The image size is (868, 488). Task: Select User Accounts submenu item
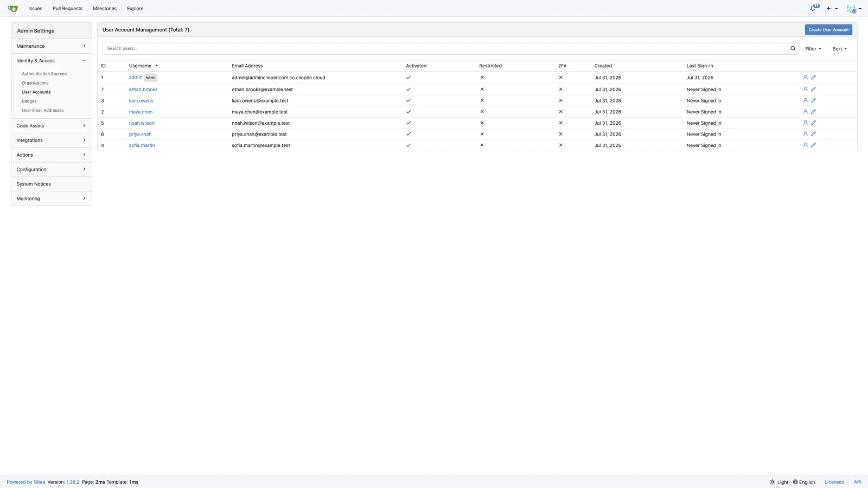[36, 92]
